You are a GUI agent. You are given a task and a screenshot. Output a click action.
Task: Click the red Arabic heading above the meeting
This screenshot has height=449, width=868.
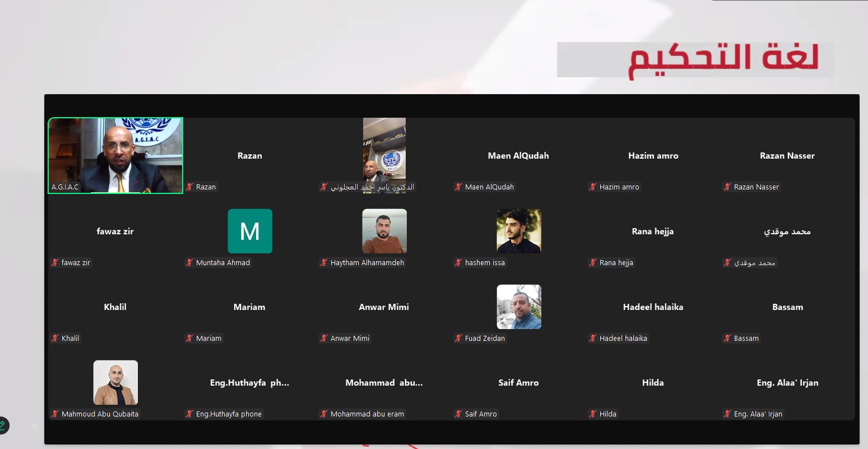click(x=723, y=59)
